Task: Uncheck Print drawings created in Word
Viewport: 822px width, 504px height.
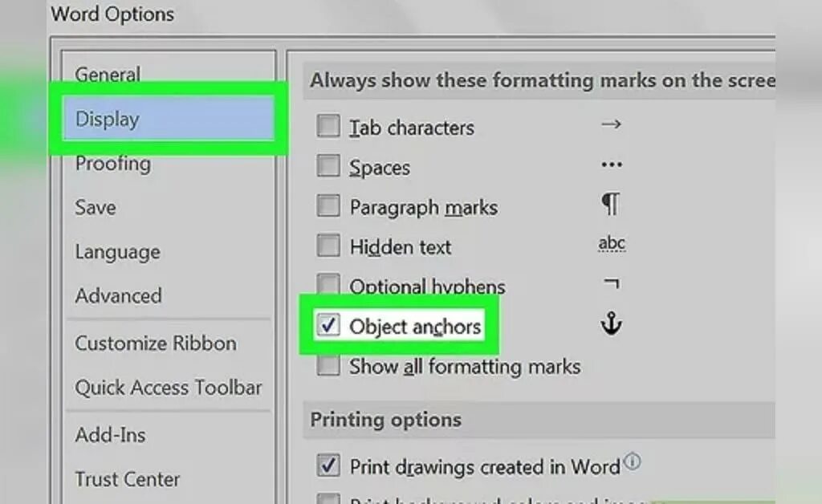Action: pos(328,465)
